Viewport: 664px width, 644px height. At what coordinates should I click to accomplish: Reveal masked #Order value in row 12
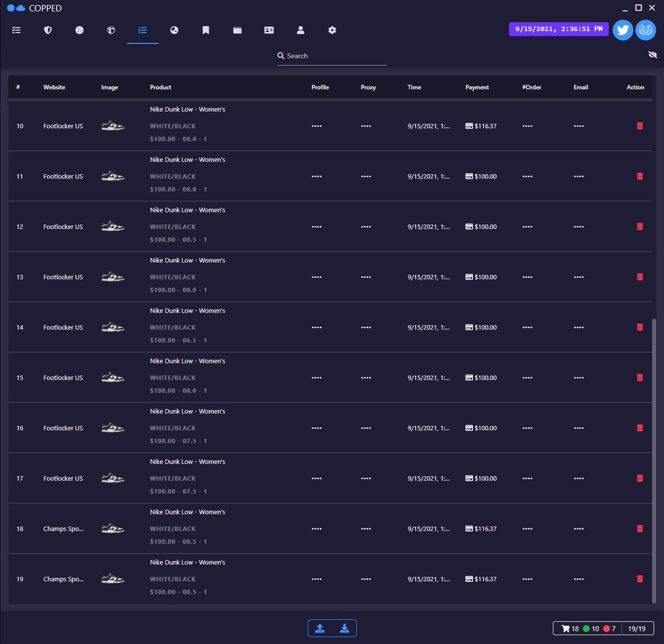[527, 227]
